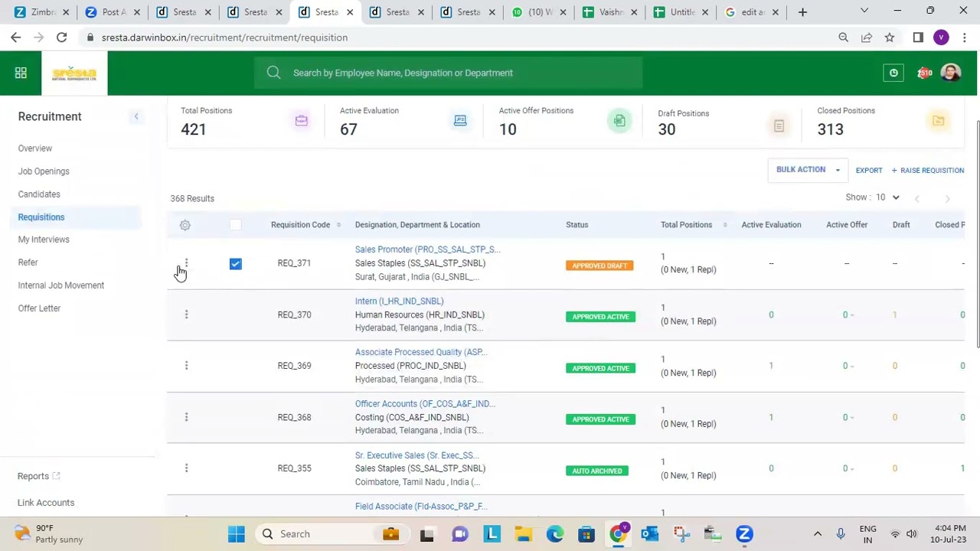This screenshot has width=980, height=551.
Task: Open Offer Letter in sidebar
Action: coord(39,308)
